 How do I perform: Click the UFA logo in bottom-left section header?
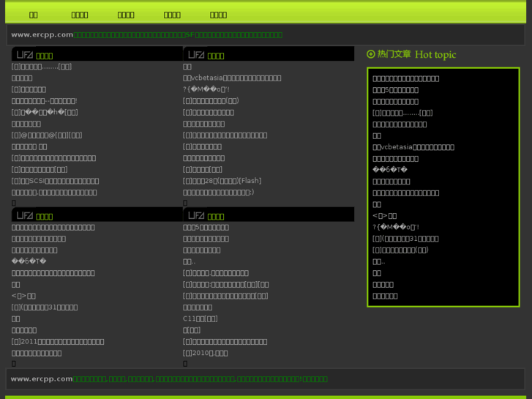coord(24,215)
